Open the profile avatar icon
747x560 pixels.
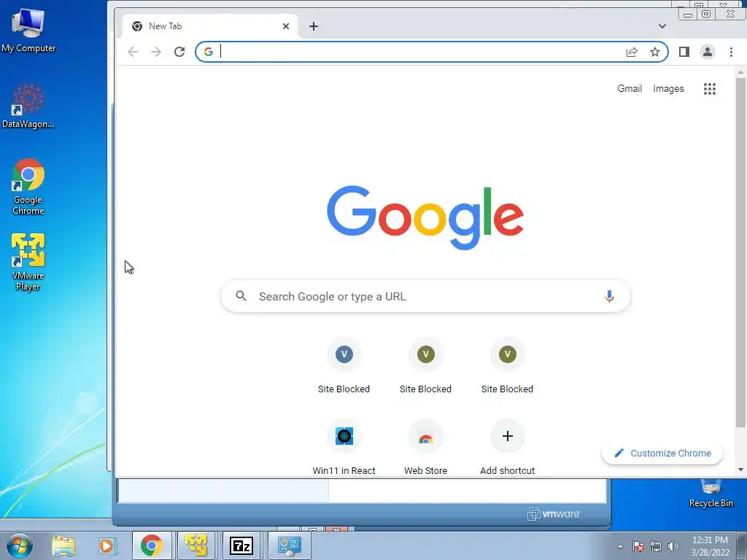708,52
